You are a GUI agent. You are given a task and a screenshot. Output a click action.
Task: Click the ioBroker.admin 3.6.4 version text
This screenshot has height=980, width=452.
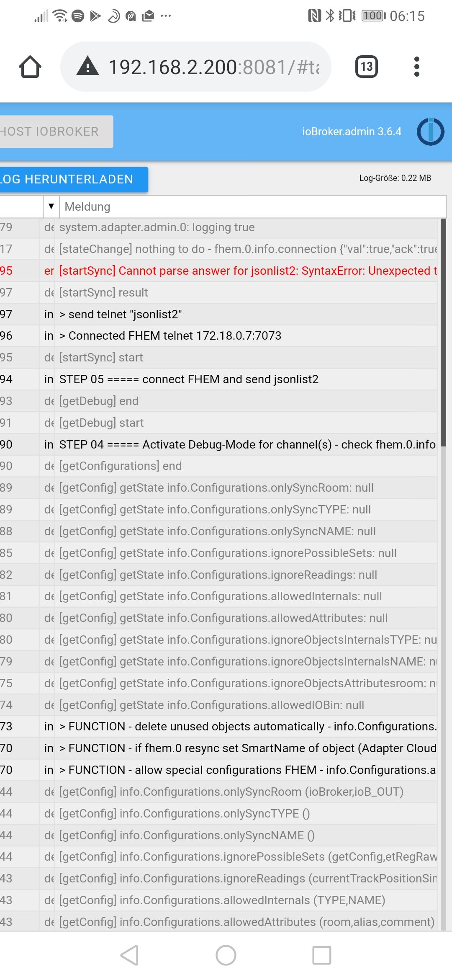click(x=352, y=132)
